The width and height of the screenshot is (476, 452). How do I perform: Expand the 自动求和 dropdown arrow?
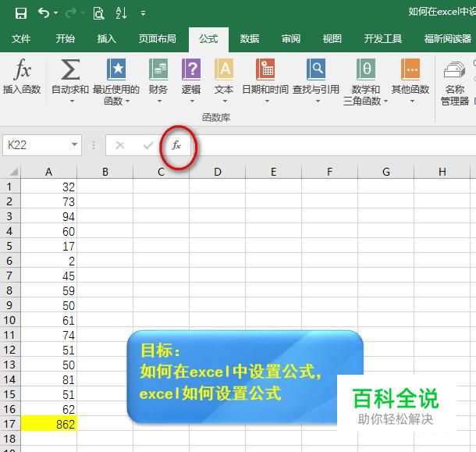[72, 101]
